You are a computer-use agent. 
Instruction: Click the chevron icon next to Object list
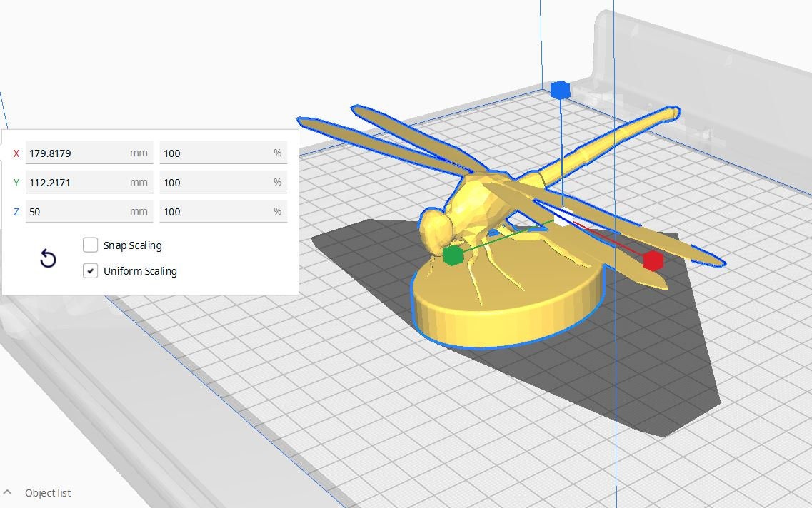(x=9, y=492)
